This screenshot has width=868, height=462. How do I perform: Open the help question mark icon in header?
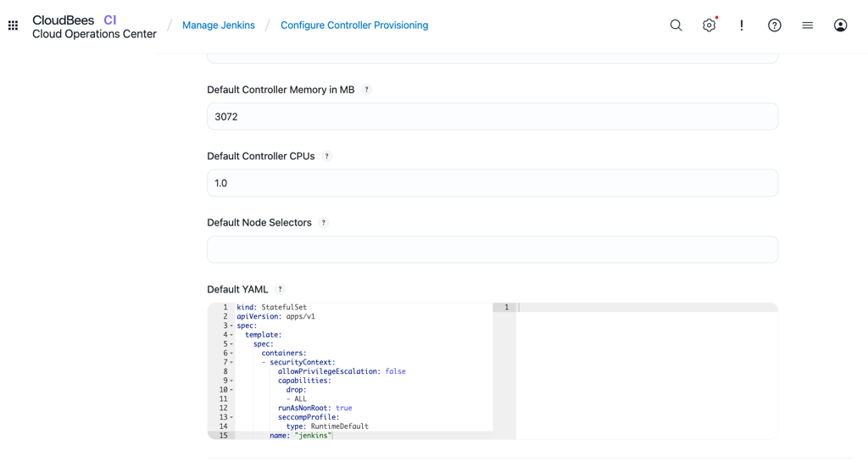(775, 25)
